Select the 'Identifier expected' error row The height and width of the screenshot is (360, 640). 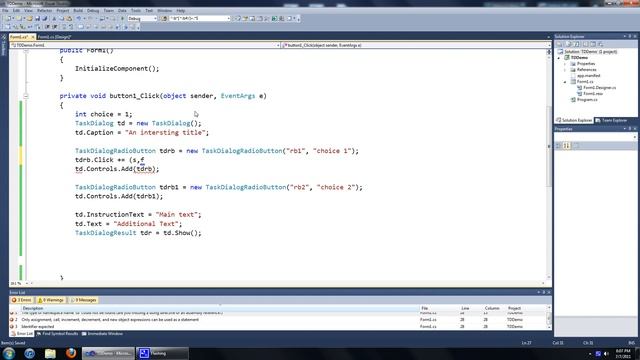(x=278, y=327)
